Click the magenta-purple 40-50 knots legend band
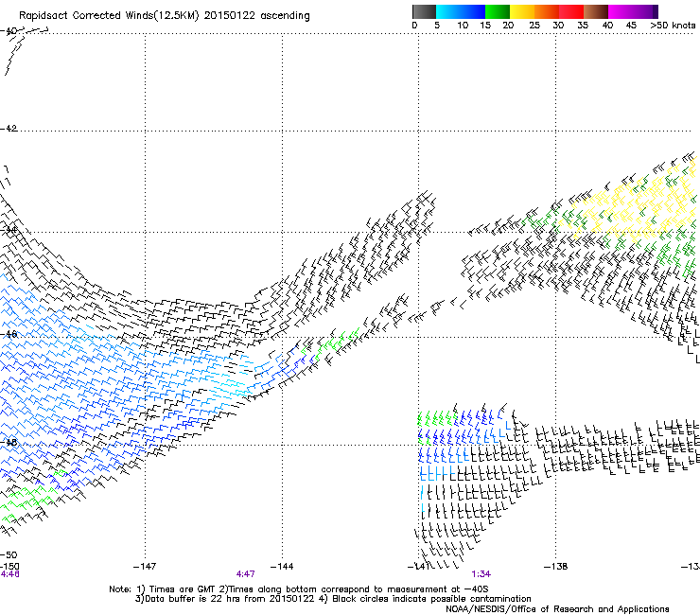 click(x=633, y=11)
